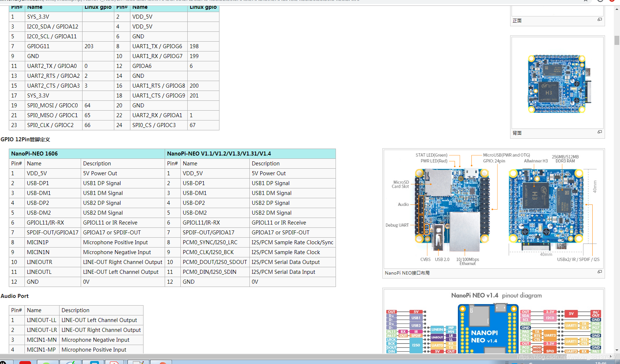
Task: Click the MICIN1P name cell
Action: click(x=53, y=242)
